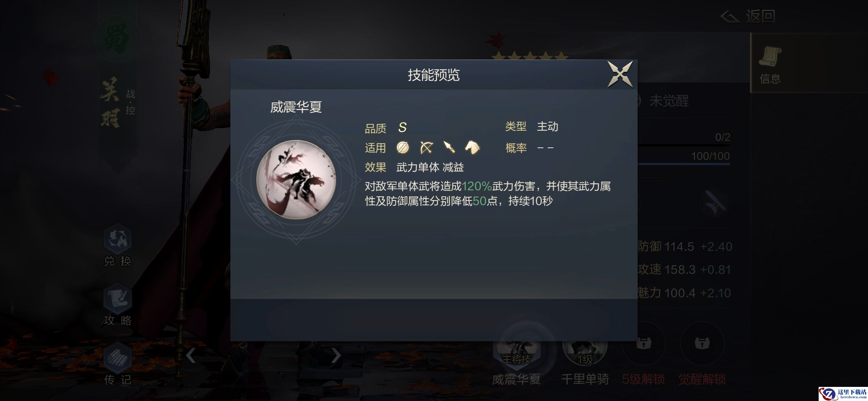Close the 技能预览 skill preview dialog
Image resolution: width=868 pixels, height=401 pixels.
[620, 74]
